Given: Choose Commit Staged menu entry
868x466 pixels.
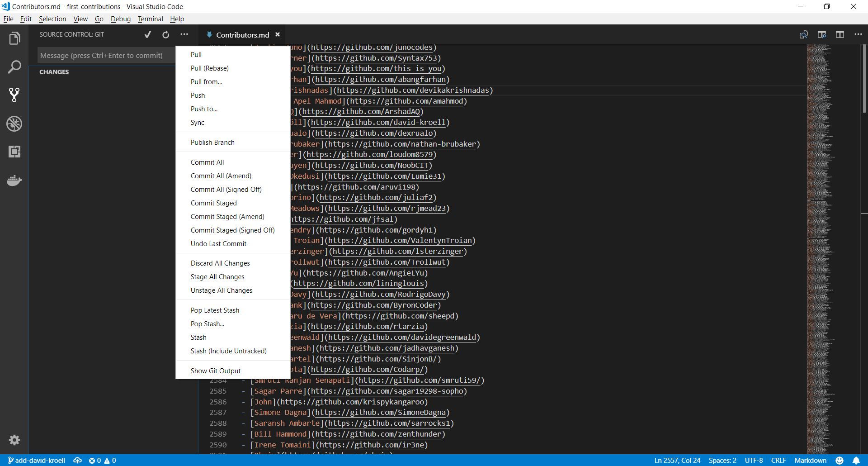Looking at the screenshot, I should pyautogui.click(x=233, y=203).
